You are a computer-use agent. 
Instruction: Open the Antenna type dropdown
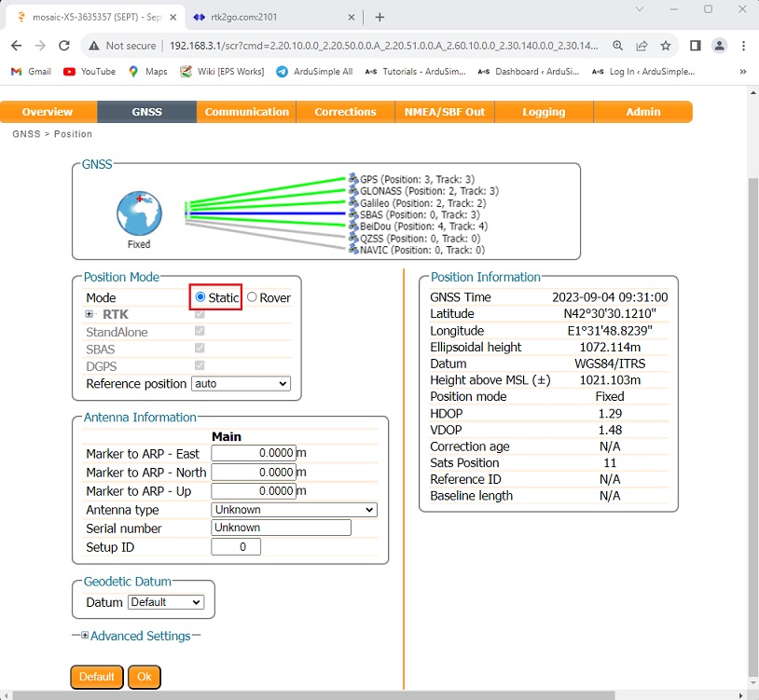pyautogui.click(x=294, y=510)
